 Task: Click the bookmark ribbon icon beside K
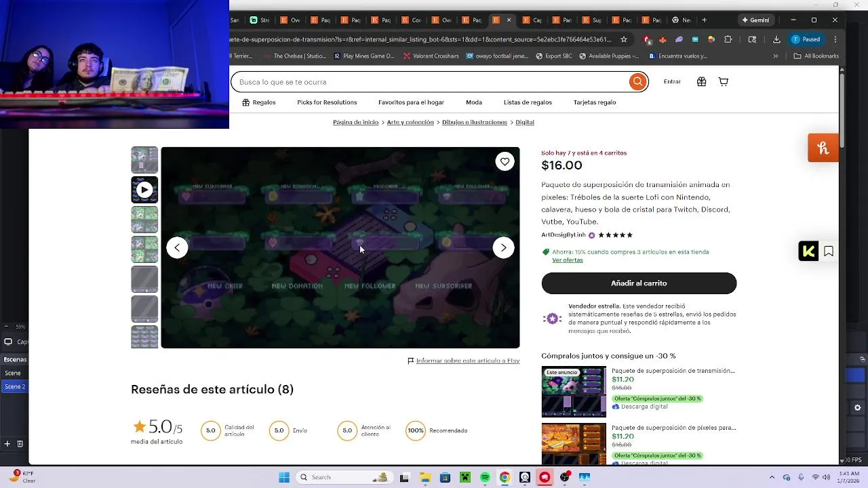click(x=828, y=251)
